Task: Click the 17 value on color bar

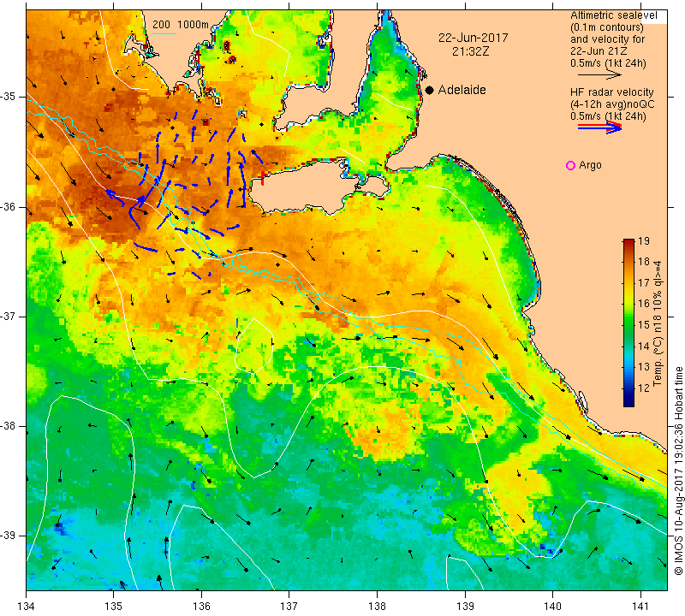Action: click(x=644, y=283)
